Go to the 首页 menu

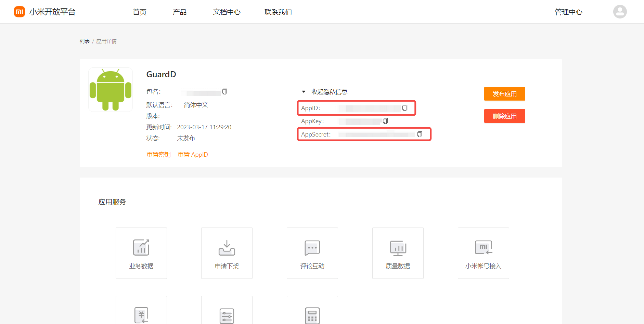(x=140, y=12)
